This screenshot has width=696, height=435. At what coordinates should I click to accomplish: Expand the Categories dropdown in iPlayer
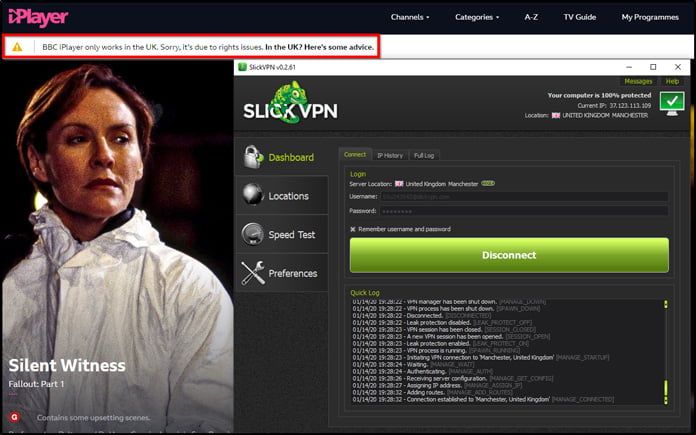(477, 17)
